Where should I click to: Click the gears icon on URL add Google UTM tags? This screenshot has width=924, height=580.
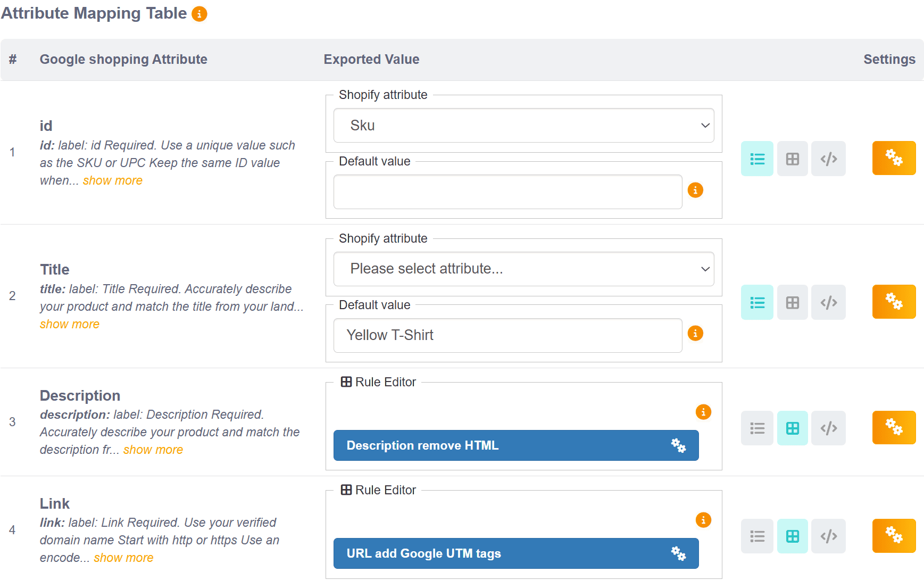678,553
